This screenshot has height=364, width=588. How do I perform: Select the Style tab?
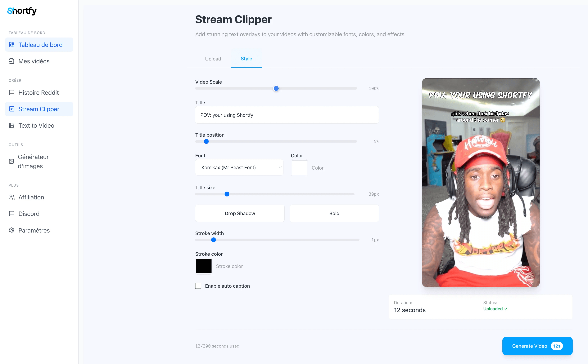[x=246, y=59]
